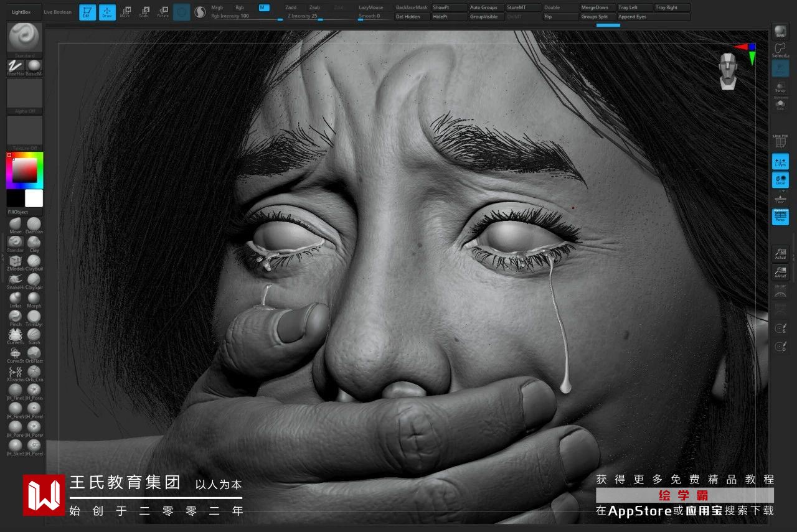Select the JH_SkinS brush
The image size is (797, 532).
[16, 447]
